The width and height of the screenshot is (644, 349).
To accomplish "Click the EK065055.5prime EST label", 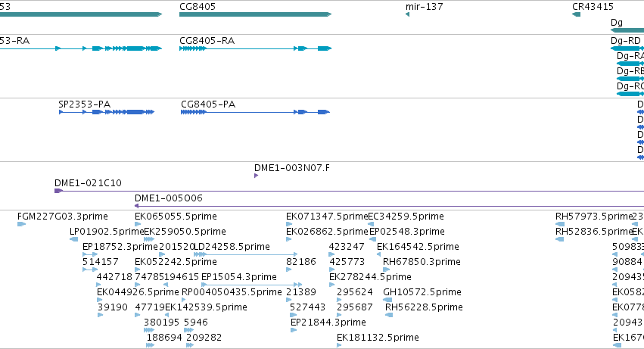I will (176, 217).
